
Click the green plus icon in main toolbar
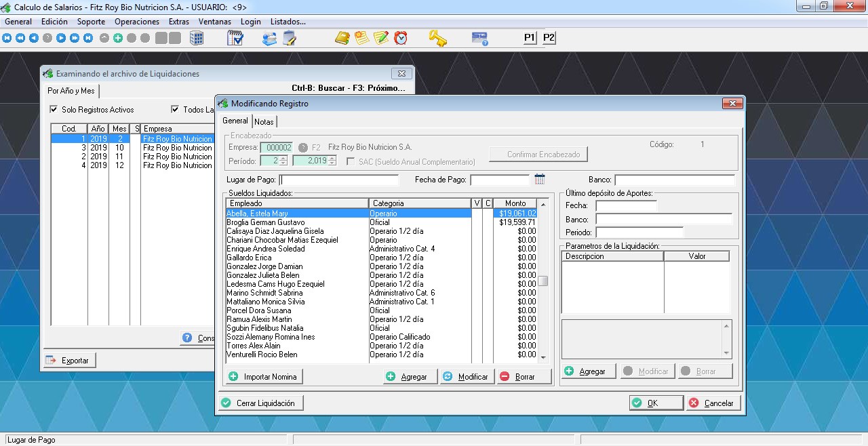click(118, 38)
